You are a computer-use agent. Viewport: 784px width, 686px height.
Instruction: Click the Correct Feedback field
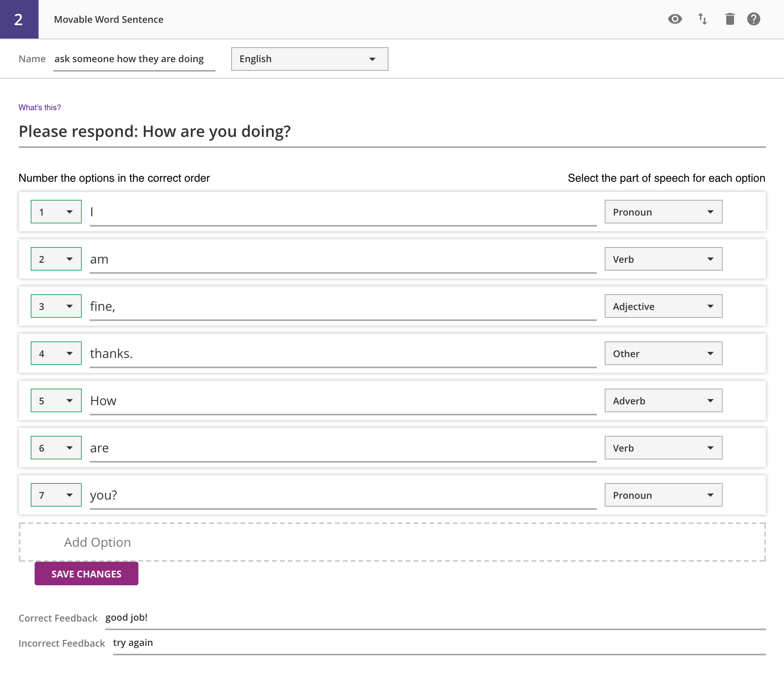435,618
